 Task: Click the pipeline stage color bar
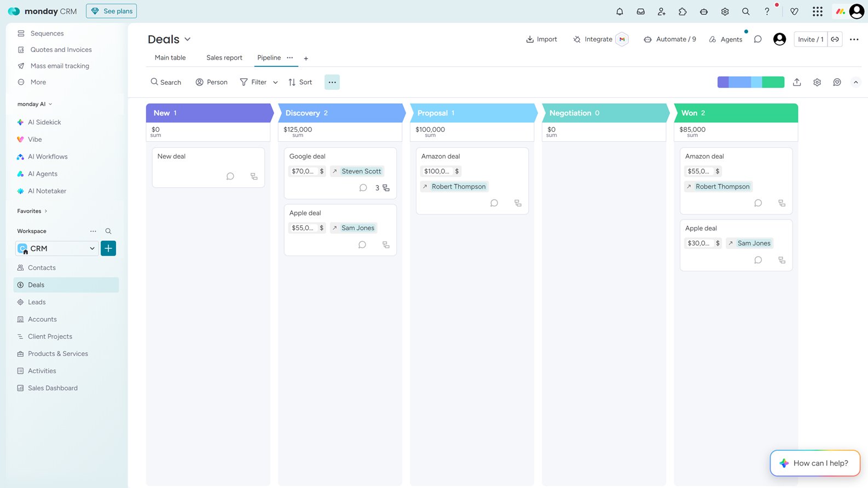(751, 82)
